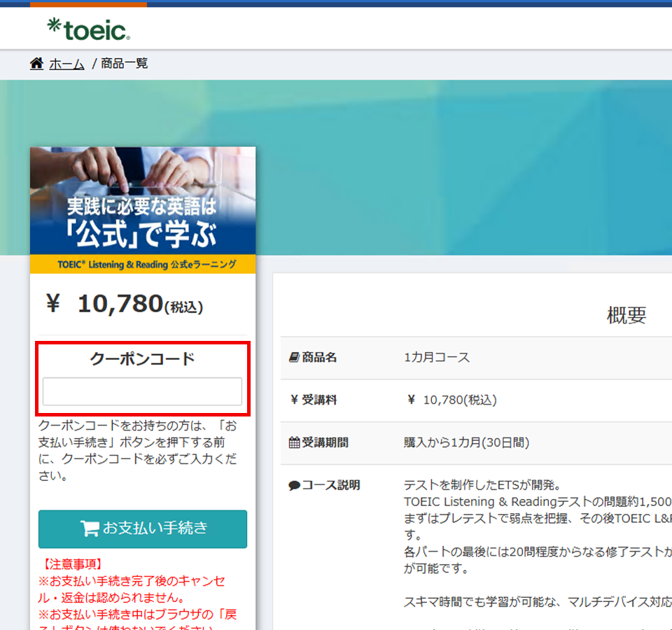Viewport: 672px width, 630px height.
Task: Select the 商品一覧 breadcrumb text
Action: pyautogui.click(x=125, y=64)
